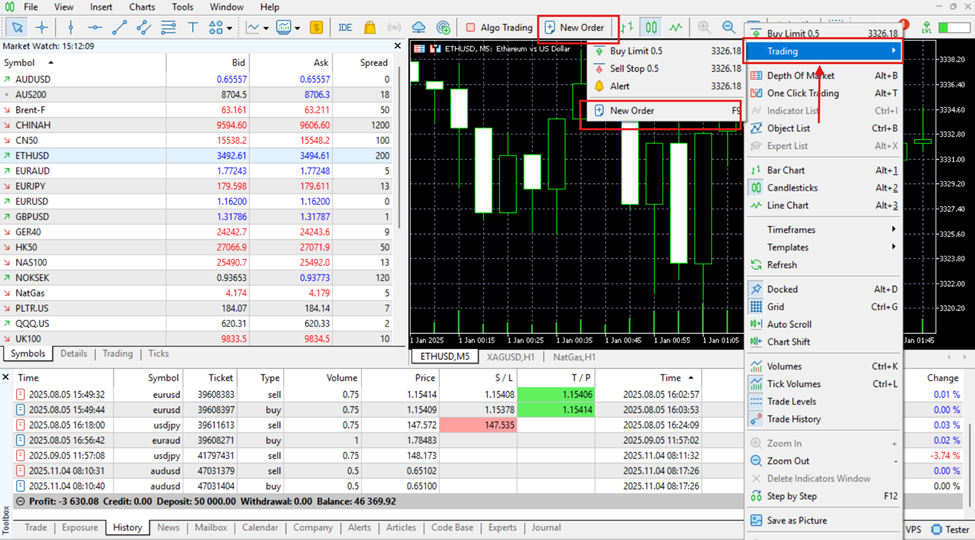Switch to the XAGUSD,H1 chart tab
975x540 pixels.
pos(510,356)
